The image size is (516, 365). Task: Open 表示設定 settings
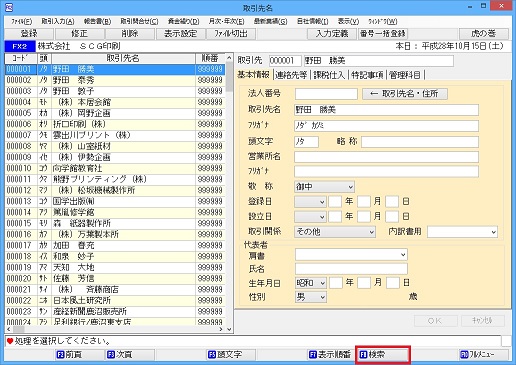180,34
